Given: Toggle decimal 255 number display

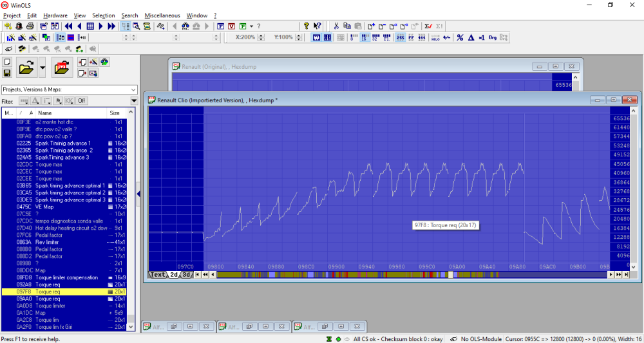Looking at the screenshot, I should pos(400,37).
